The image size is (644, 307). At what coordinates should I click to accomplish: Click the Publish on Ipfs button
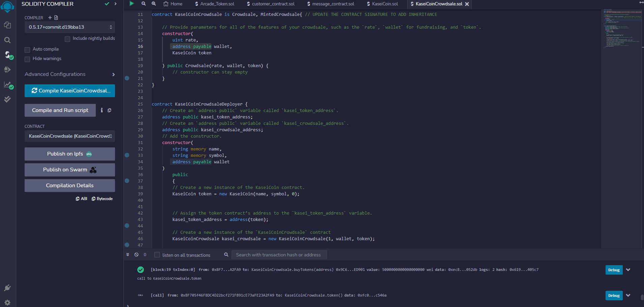[x=69, y=154]
